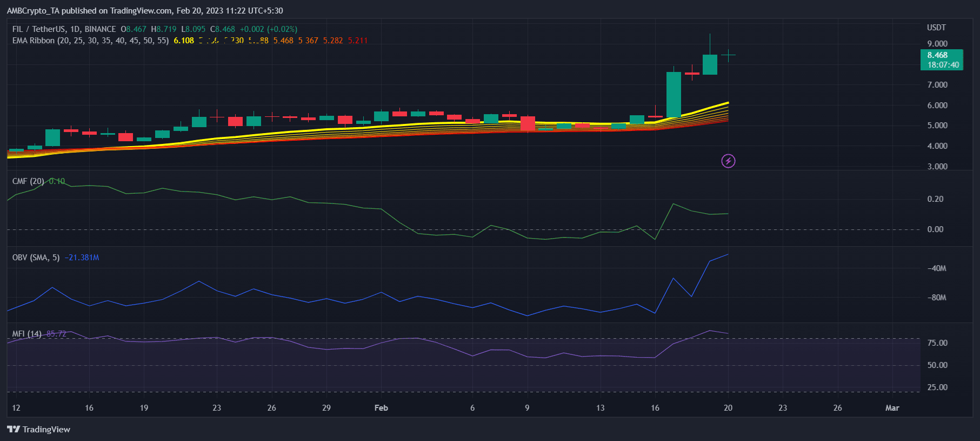Image resolution: width=980 pixels, height=441 pixels.
Task: Click the 75.00 level on MFI axis
Action: click(x=937, y=343)
